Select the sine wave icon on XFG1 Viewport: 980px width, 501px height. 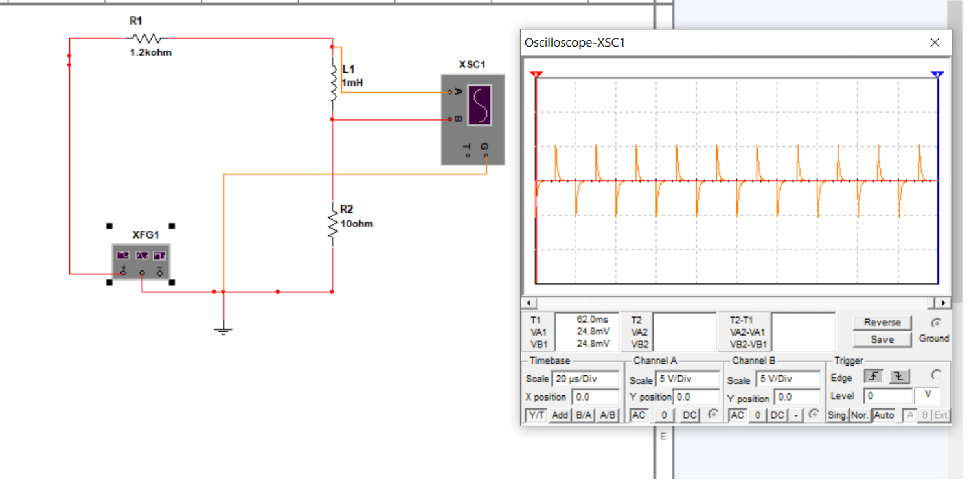click(x=123, y=255)
